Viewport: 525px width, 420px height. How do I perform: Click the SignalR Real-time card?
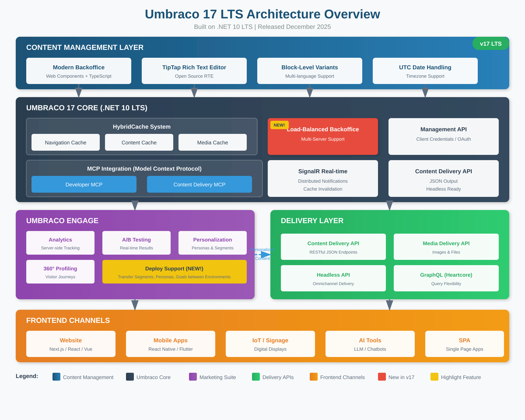(323, 178)
